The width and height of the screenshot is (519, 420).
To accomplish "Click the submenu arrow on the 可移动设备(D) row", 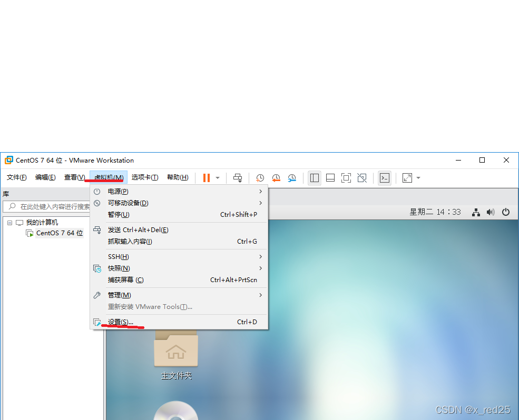I will (261, 203).
